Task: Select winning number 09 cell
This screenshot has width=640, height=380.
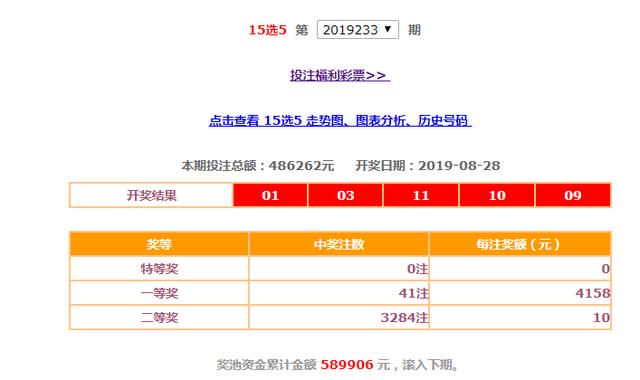Action: pyautogui.click(x=573, y=195)
